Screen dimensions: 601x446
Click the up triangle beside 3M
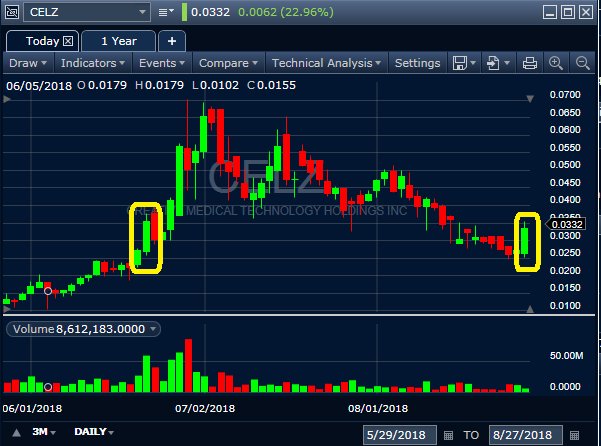[16, 433]
